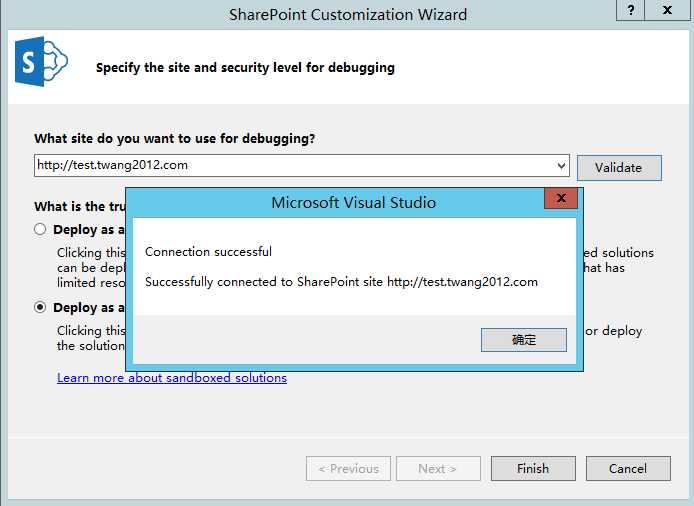Click the Microsoft Visual Studio dialog title
Screen dimensions: 694x506
pos(354,202)
